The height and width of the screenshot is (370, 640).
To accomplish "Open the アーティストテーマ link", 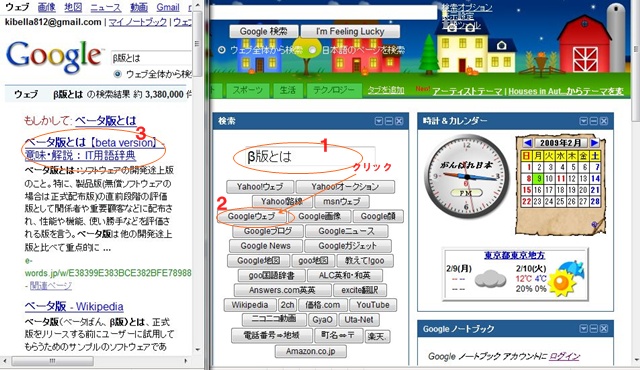I will pyautogui.click(x=467, y=92).
